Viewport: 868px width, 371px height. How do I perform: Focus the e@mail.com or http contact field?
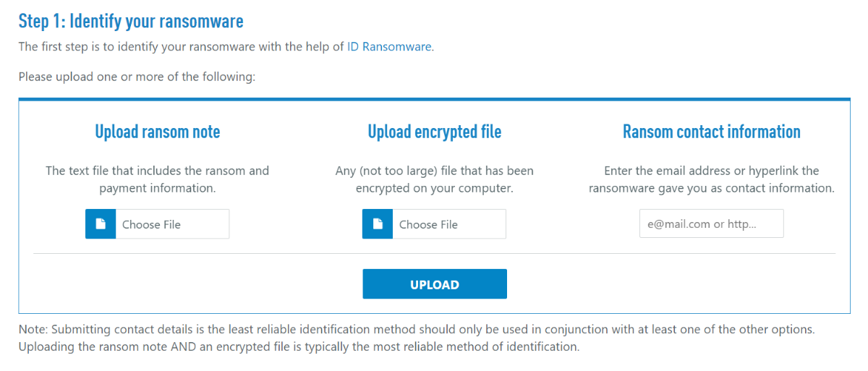pyautogui.click(x=711, y=224)
